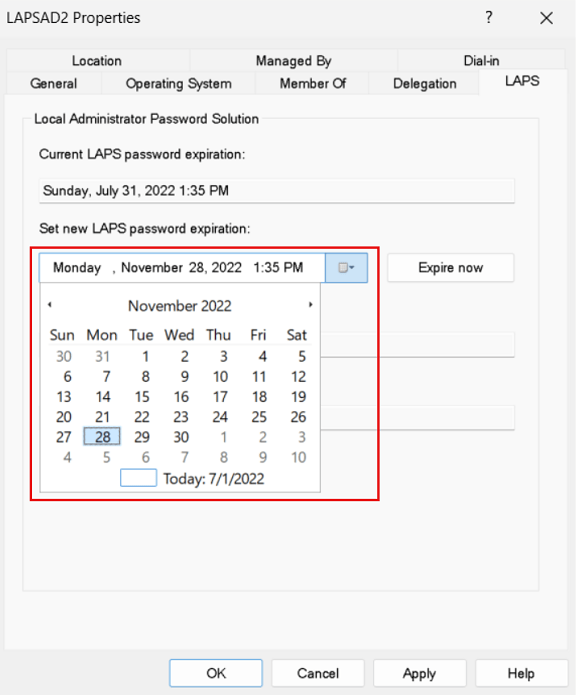Open the General tab
576x695 pixels.
coord(54,83)
